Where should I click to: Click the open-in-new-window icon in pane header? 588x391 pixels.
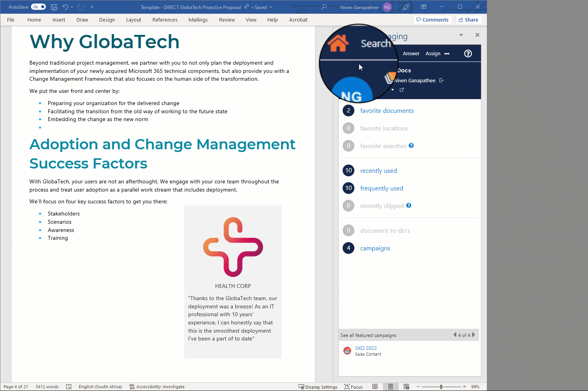[x=401, y=90]
